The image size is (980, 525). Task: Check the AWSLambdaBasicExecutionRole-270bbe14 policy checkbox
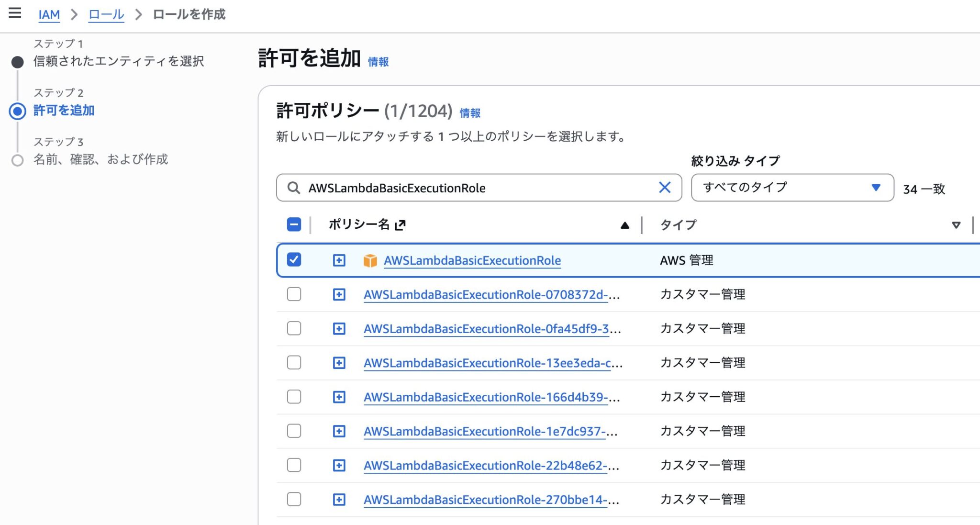294,499
